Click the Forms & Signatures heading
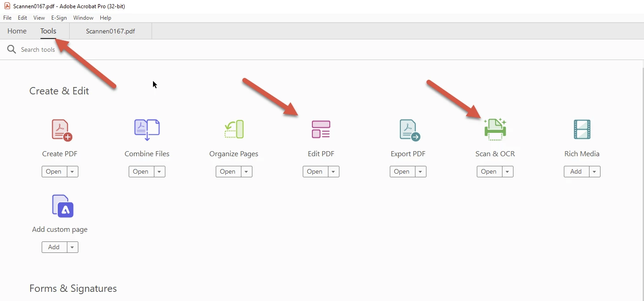 tap(73, 289)
